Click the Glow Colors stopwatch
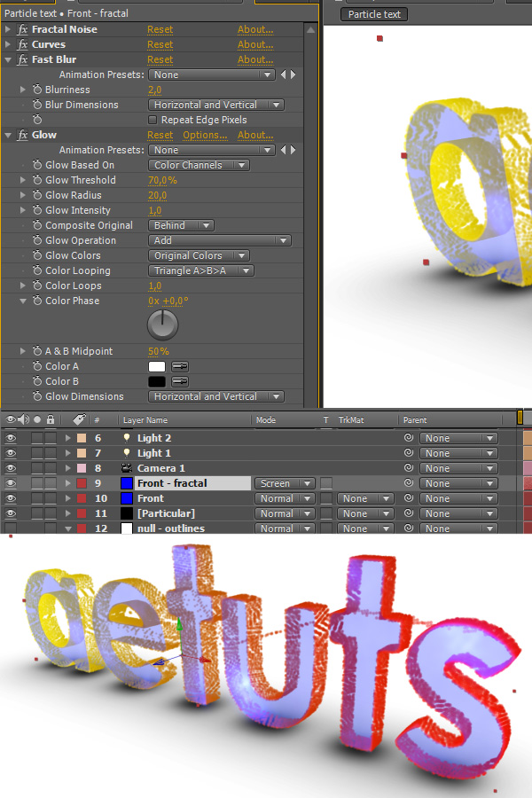 37,255
